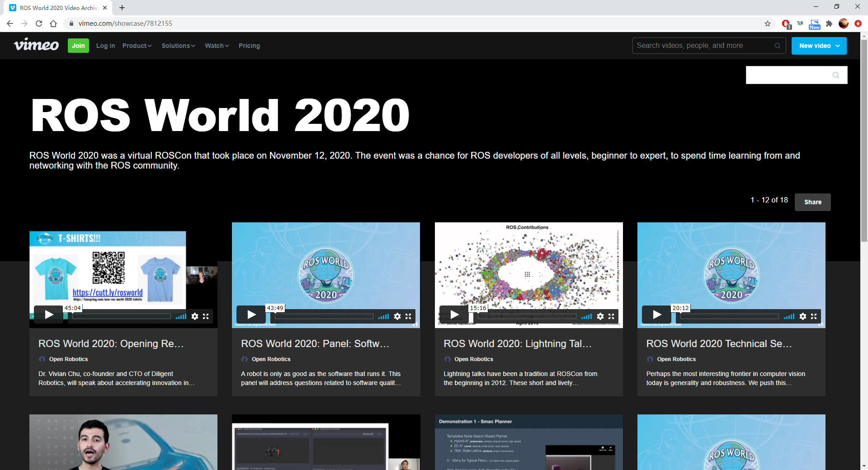Click the Vimeo logo in the header
Image resolution: width=868 pixels, height=470 pixels.
36,45
